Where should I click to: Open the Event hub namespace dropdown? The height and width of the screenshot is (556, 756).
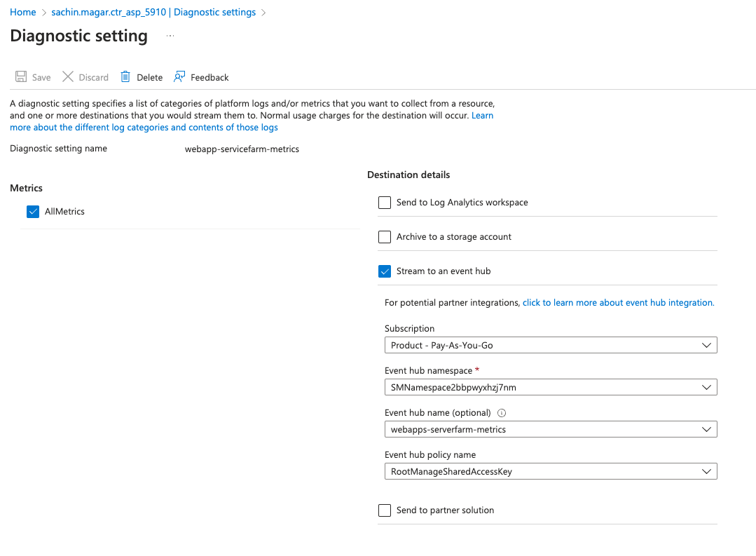(x=550, y=388)
